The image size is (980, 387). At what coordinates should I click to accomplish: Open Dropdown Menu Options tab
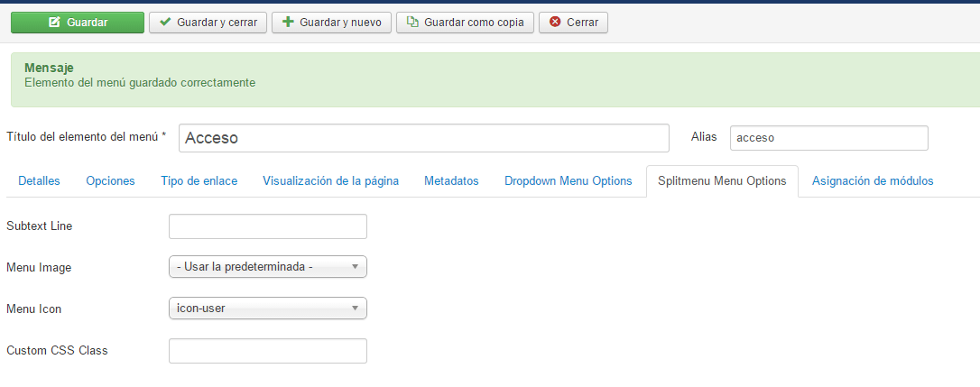569,181
